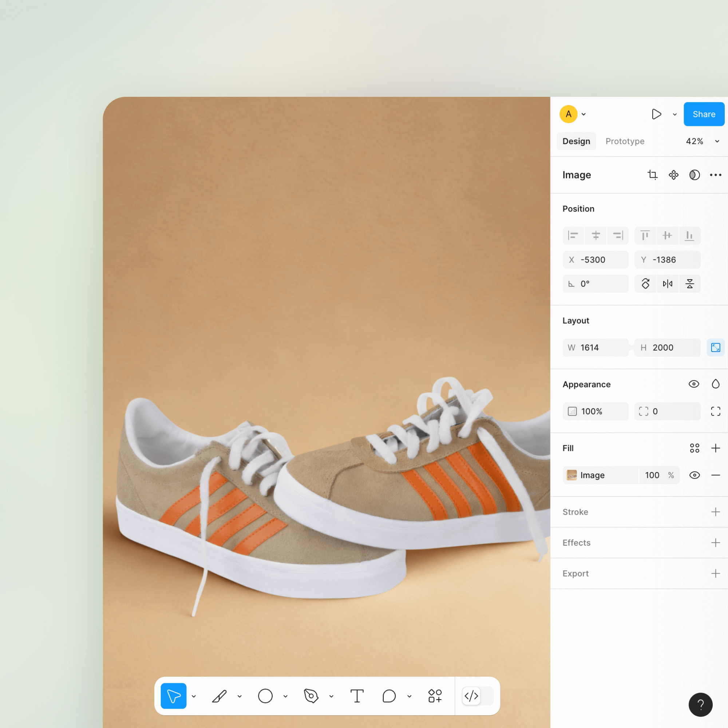Open the ellipse shape tool dropdown arrow
The image size is (728, 728).
tap(286, 696)
